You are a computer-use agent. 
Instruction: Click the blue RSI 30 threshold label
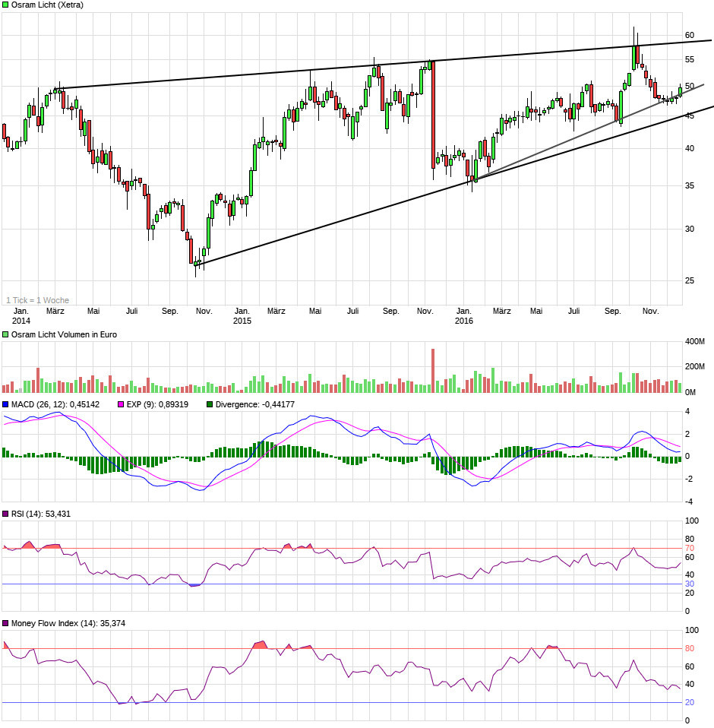coord(690,584)
